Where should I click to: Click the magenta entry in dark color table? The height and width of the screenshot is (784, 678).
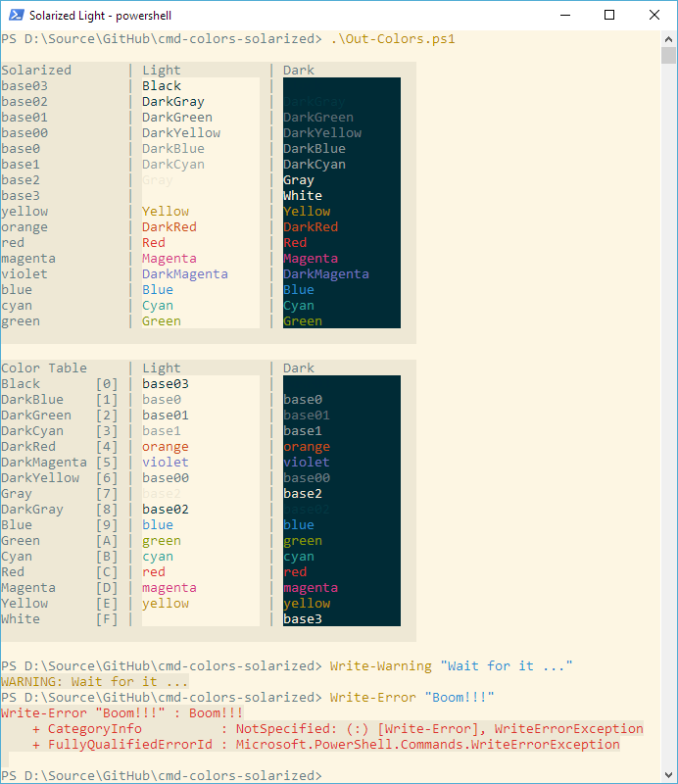pos(311,587)
